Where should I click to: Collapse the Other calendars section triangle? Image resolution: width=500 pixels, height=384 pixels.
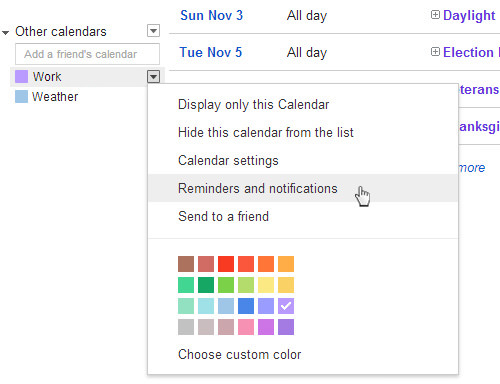coord(5,32)
